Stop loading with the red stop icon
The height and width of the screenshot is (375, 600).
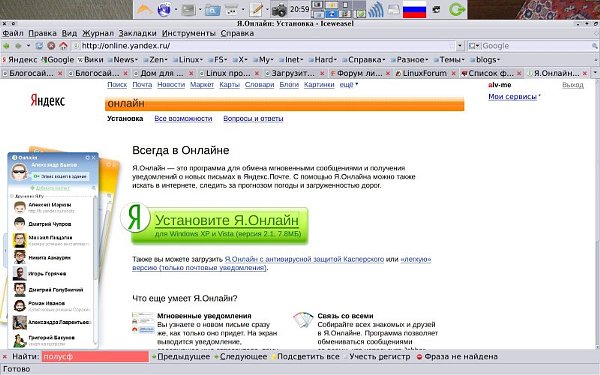(x=51, y=46)
